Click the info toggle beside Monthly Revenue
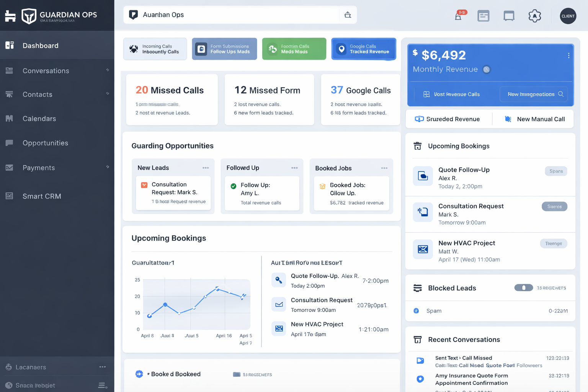Viewport: 588px width, 392px height. tap(486, 69)
